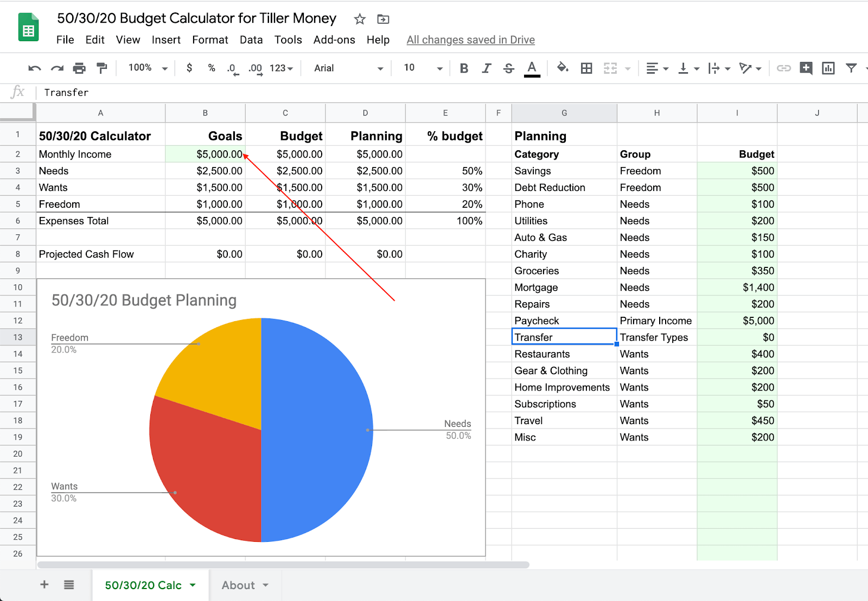
Task: Click the insert comment icon
Action: (x=806, y=68)
